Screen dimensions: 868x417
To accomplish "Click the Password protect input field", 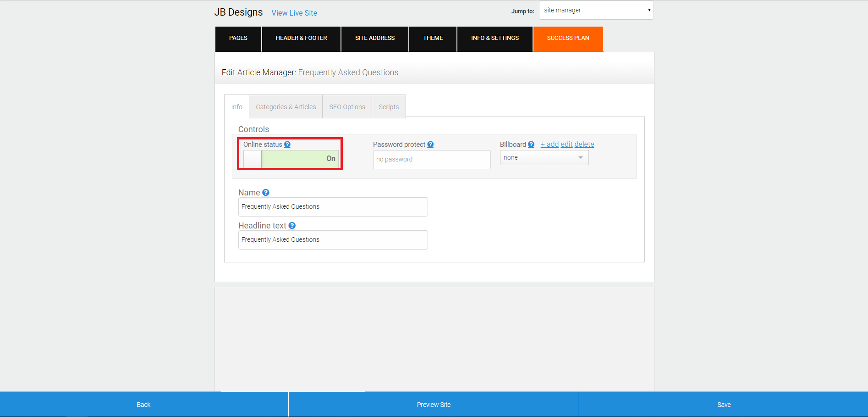I will [432, 160].
